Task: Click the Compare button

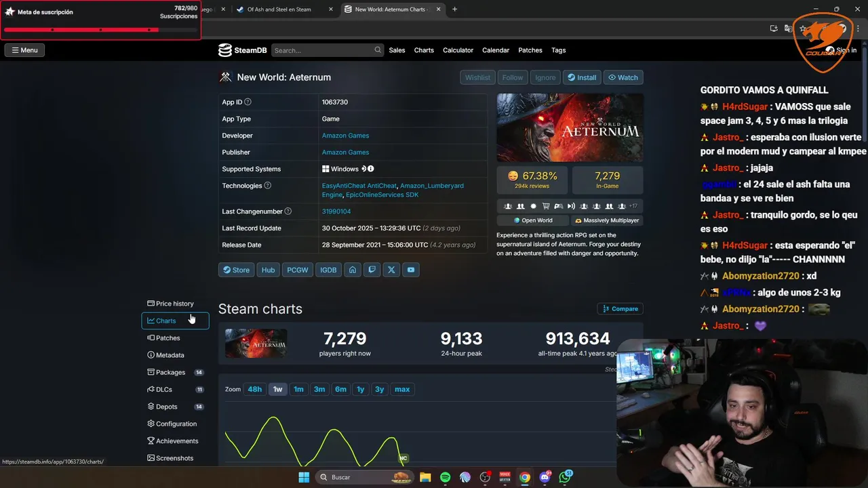Action: coord(620,308)
